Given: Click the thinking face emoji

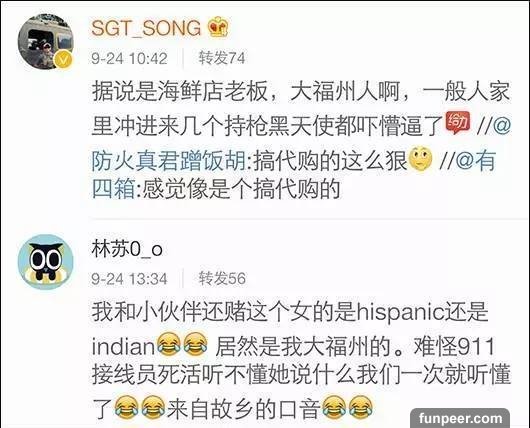Looking at the screenshot, I should click(x=420, y=158).
